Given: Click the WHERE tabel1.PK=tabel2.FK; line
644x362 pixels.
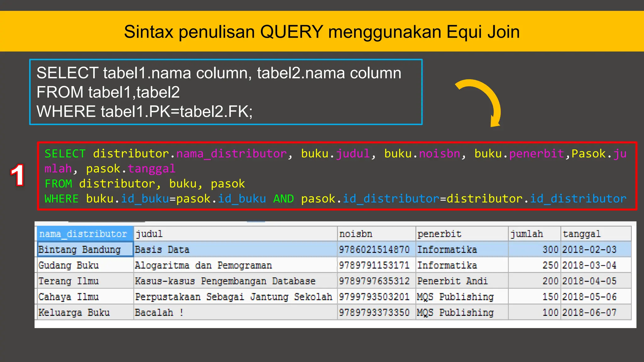Looking at the screenshot, I should pos(145,111).
